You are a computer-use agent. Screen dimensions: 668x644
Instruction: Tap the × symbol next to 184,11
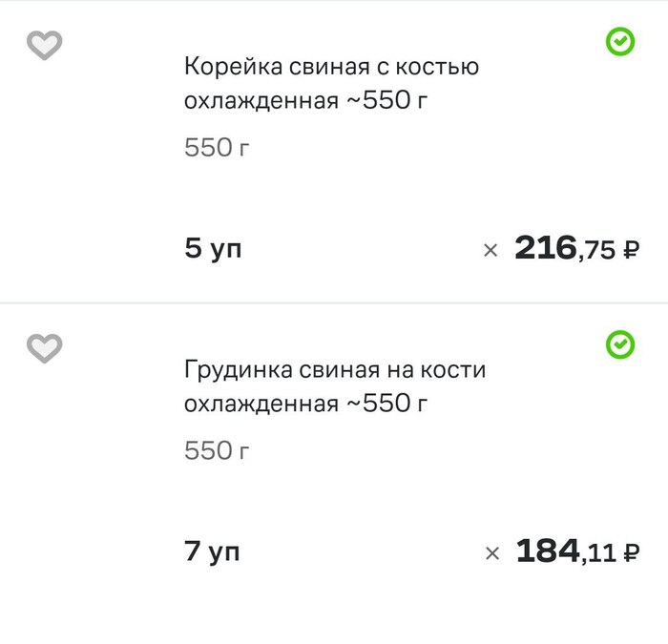pyautogui.click(x=492, y=553)
